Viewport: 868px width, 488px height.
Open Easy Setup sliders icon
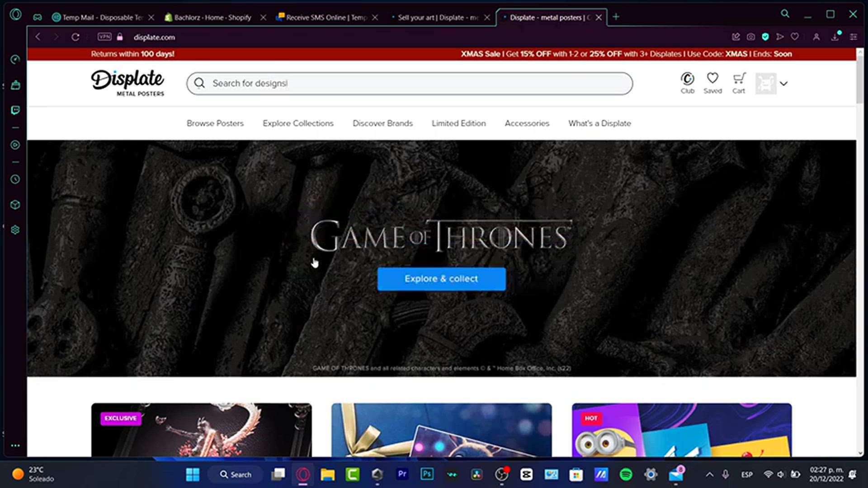tap(854, 37)
